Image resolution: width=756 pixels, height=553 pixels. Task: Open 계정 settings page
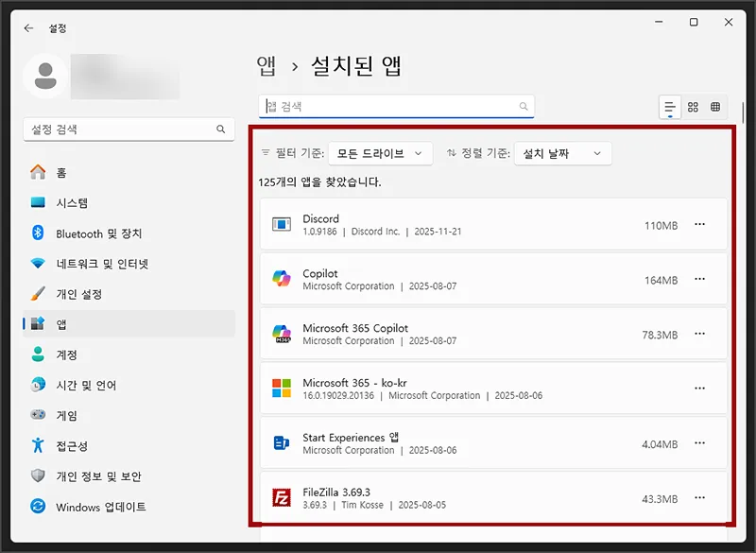coord(129,354)
